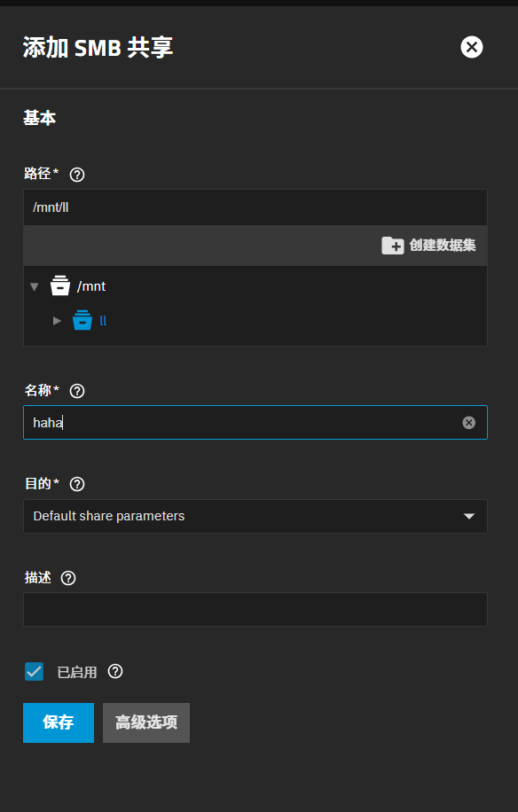This screenshot has height=812, width=518.
Task: Expand the ll dataset node arrow
Action: coord(58,321)
